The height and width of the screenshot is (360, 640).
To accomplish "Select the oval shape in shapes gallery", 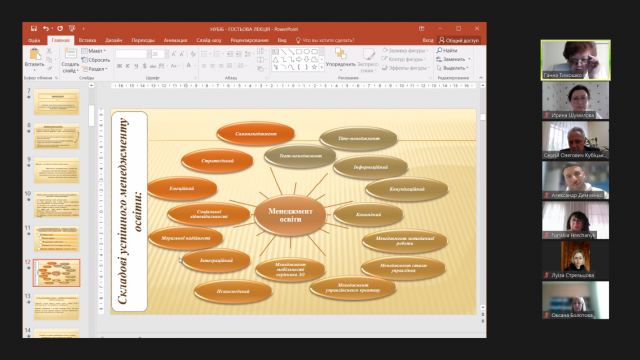I will (307, 52).
